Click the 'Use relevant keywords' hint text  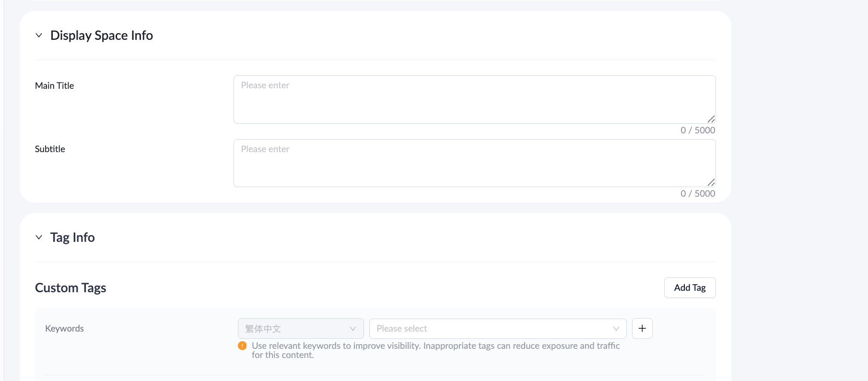click(x=435, y=350)
